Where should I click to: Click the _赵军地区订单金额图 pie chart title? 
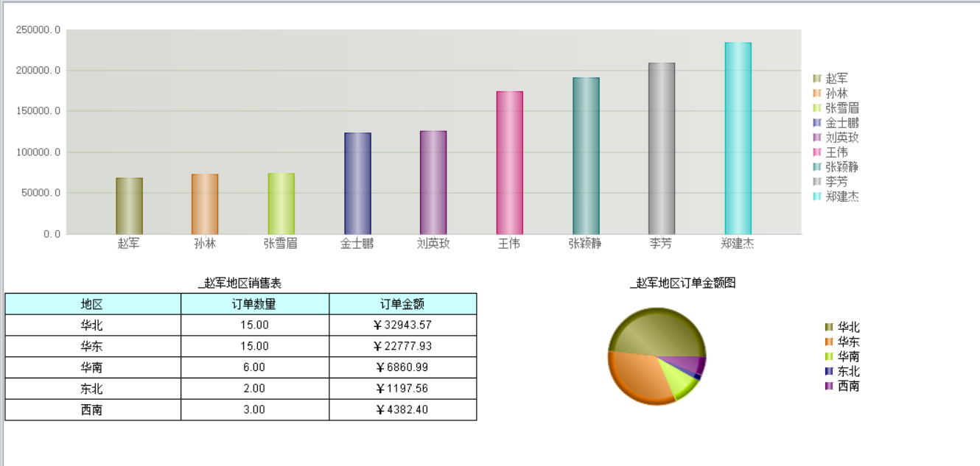coord(683,283)
